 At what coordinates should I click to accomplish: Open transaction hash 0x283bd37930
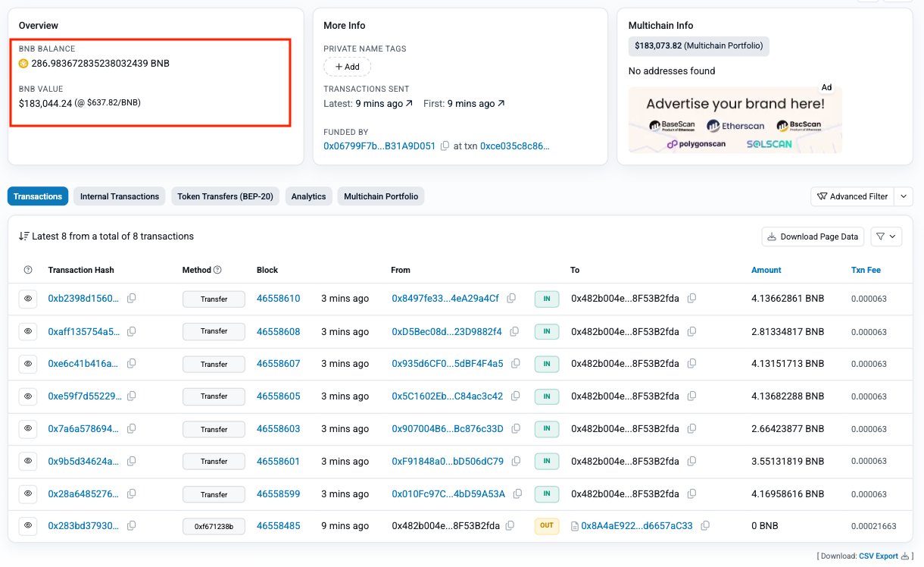[83, 526]
